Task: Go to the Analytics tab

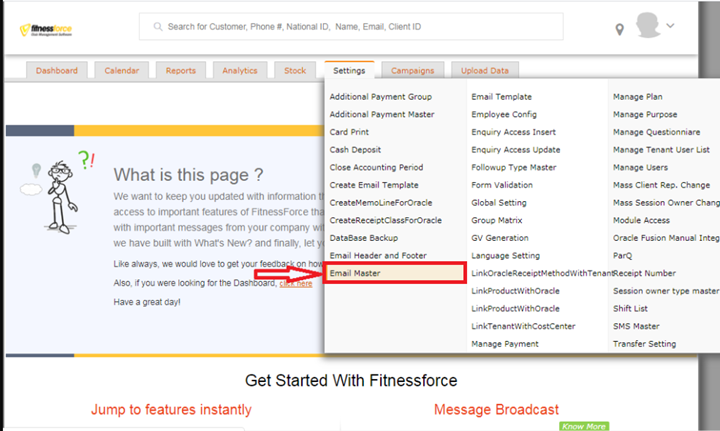Action: [x=240, y=70]
